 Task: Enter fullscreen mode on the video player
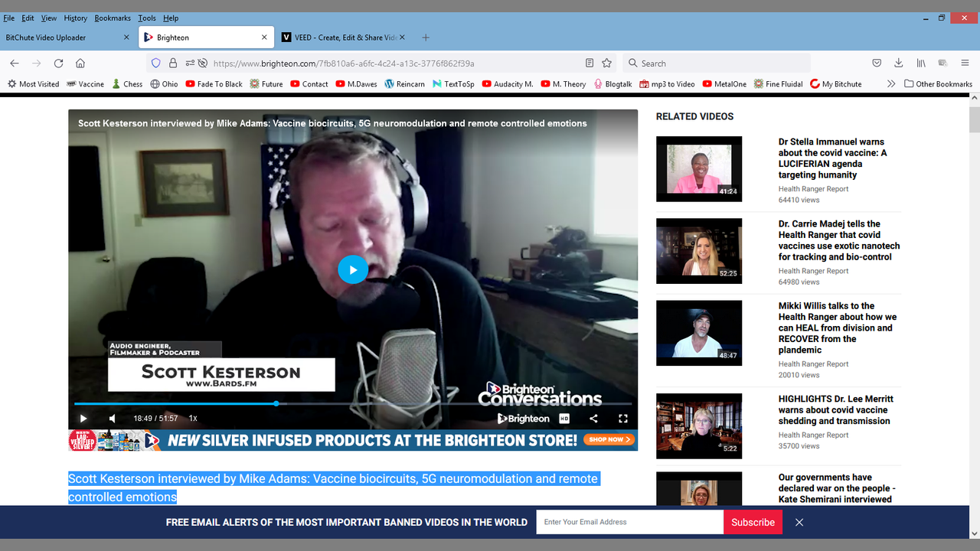pos(622,419)
